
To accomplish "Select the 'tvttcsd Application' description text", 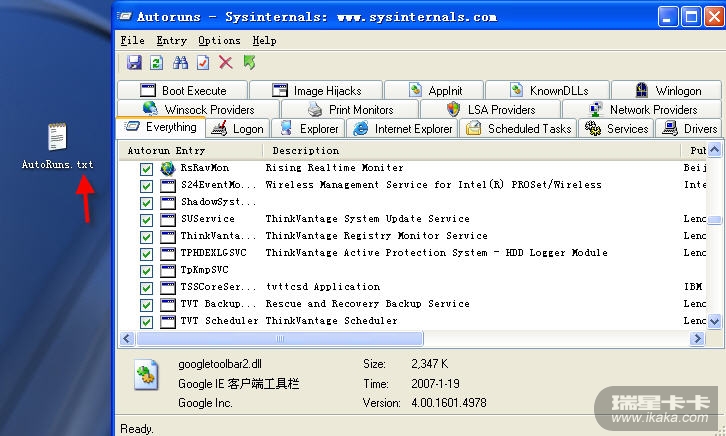I will tap(323, 287).
